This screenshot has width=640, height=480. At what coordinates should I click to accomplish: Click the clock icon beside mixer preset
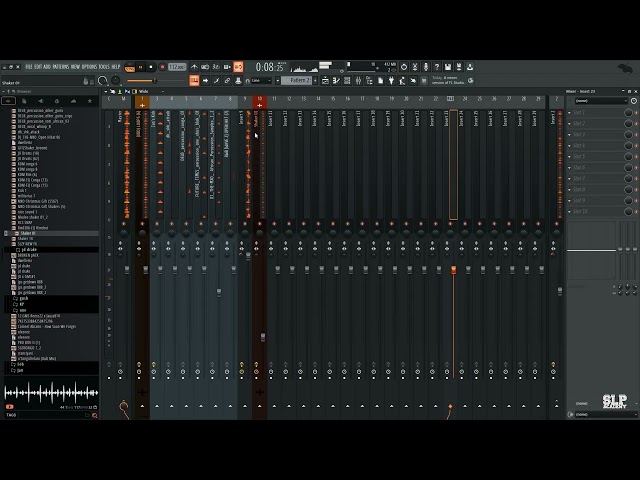tap(634, 101)
